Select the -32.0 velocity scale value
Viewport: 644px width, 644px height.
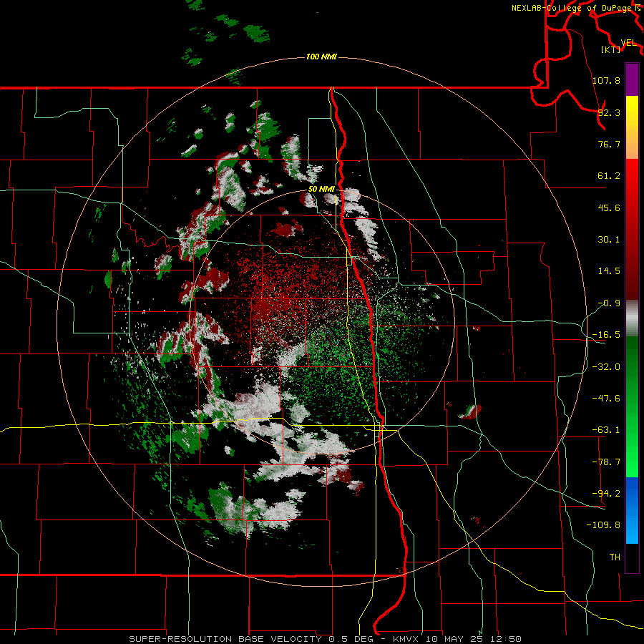coord(606,367)
